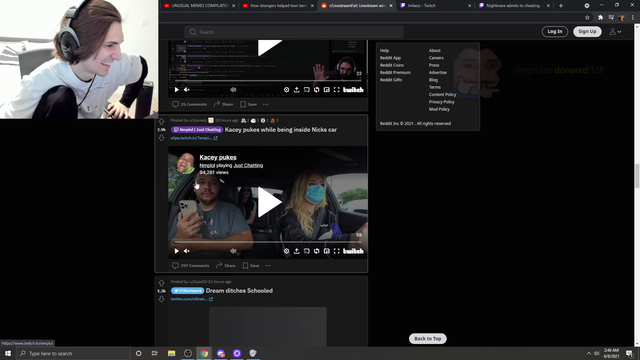Click Twitch logo in top clip player
The image size is (640, 360).
pos(353,90)
